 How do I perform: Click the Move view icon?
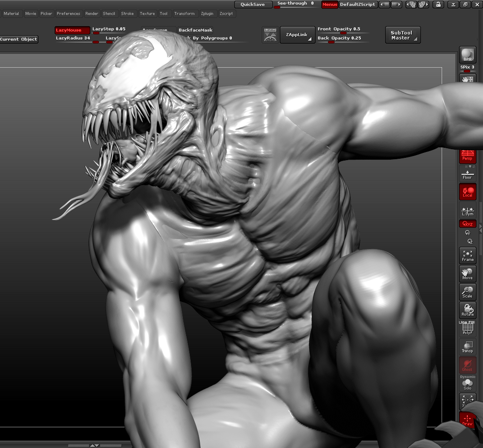[467, 274]
